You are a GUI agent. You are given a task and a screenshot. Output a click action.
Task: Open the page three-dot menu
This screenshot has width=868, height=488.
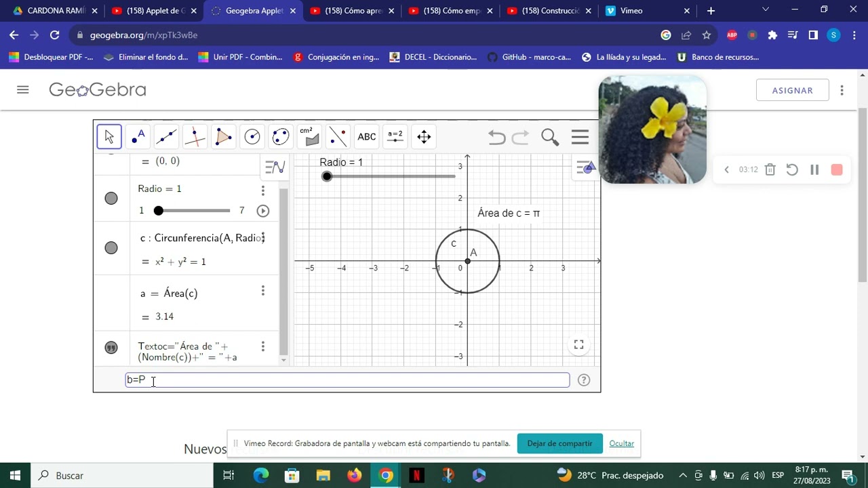click(842, 90)
